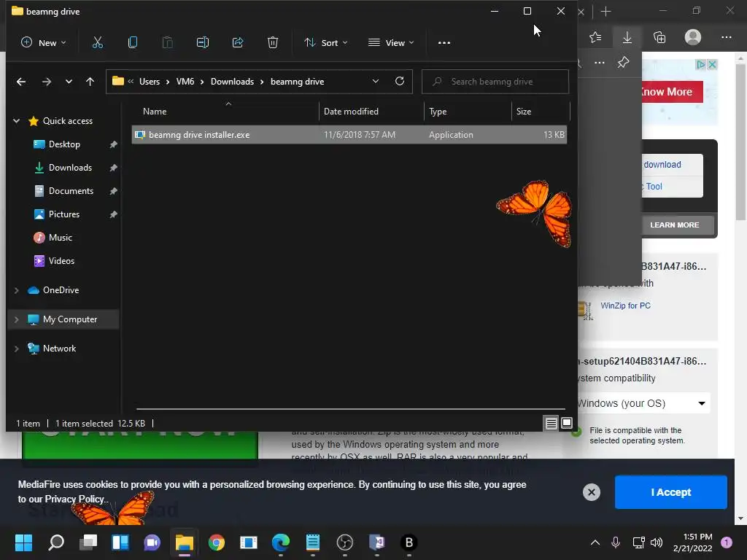Image resolution: width=747 pixels, height=560 pixels.
Task: Open taskbar Search magnifier
Action: (x=56, y=542)
